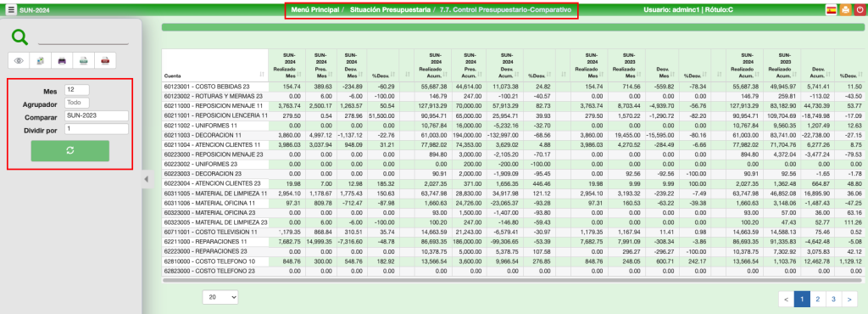
Task: Sort by SUN-2024 Pres. Acum. column
Action: [x=470, y=65]
